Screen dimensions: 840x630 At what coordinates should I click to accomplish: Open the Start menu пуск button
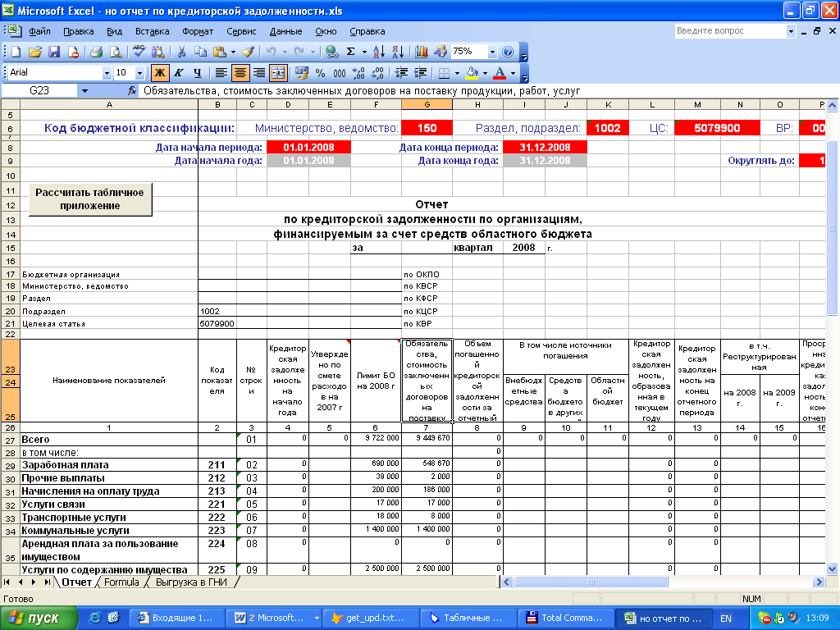point(39,619)
